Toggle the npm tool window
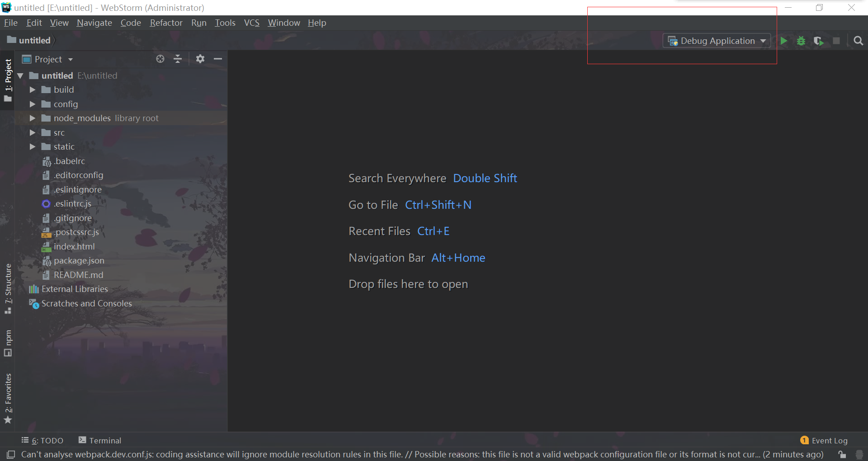The width and height of the screenshot is (868, 461). pos(8,343)
